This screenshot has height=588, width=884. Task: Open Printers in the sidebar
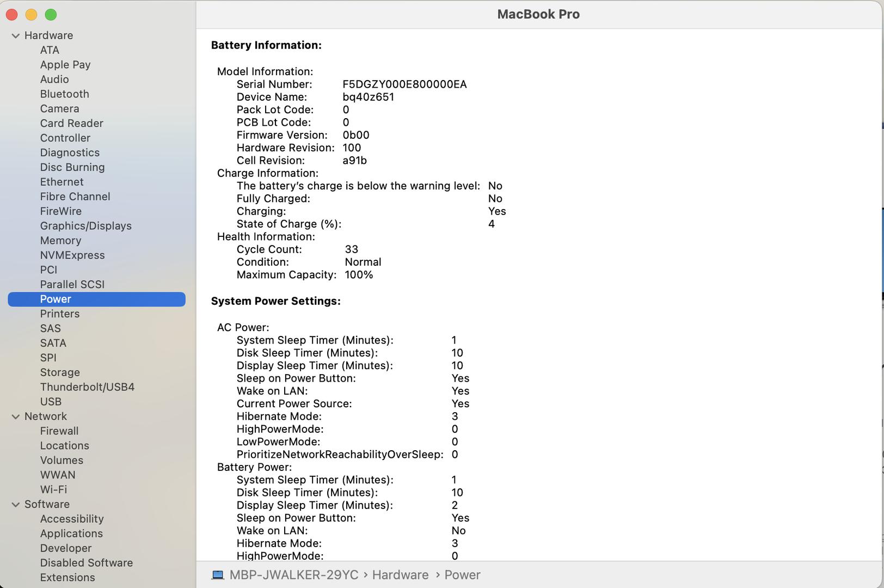coord(59,314)
